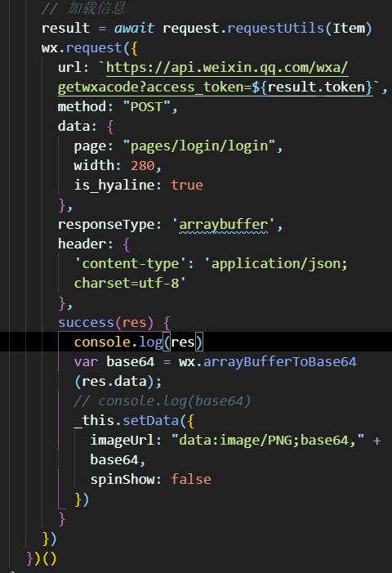Click the arrayBufferToBase64 method name
Image resolution: width=392 pixels, height=573 pixels.
[279, 362]
